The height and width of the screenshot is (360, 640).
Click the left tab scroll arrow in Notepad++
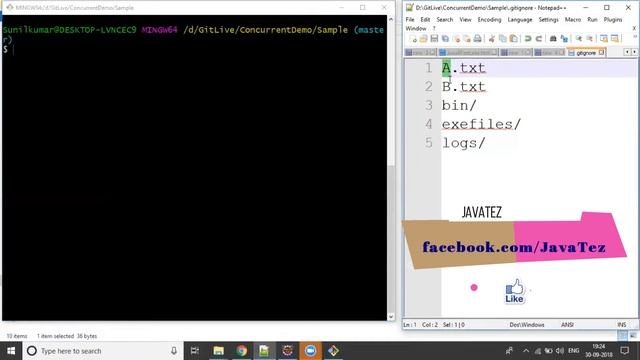[627, 52]
